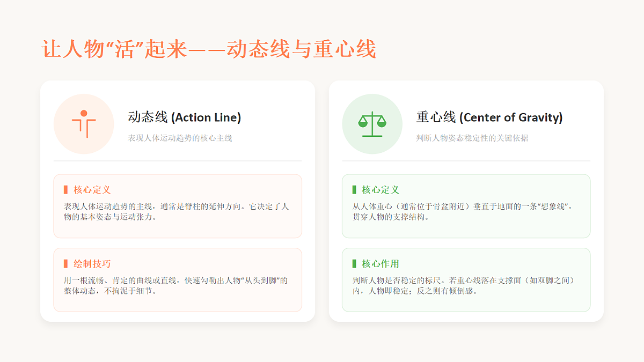This screenshot has height=362, width=644.
Task: Click the 绘制技巧 heading
Action: (92, 264)
